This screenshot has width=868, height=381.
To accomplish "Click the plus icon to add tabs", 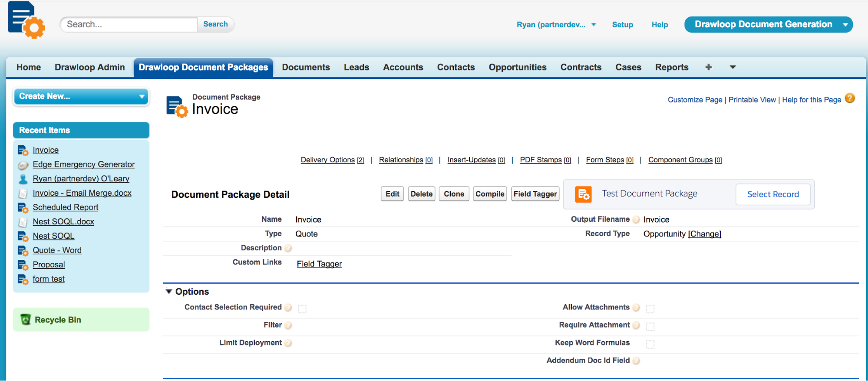I will [708, 67].
